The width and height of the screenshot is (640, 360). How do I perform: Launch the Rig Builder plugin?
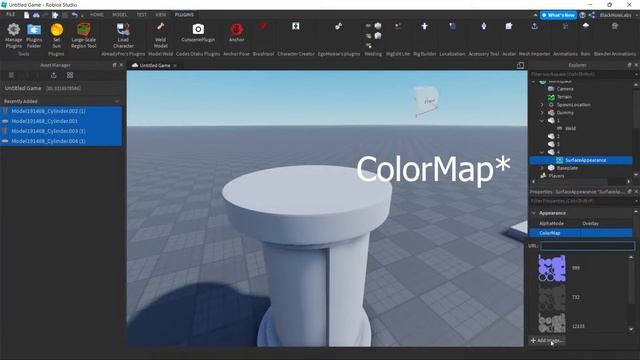[x=424, y=26]
